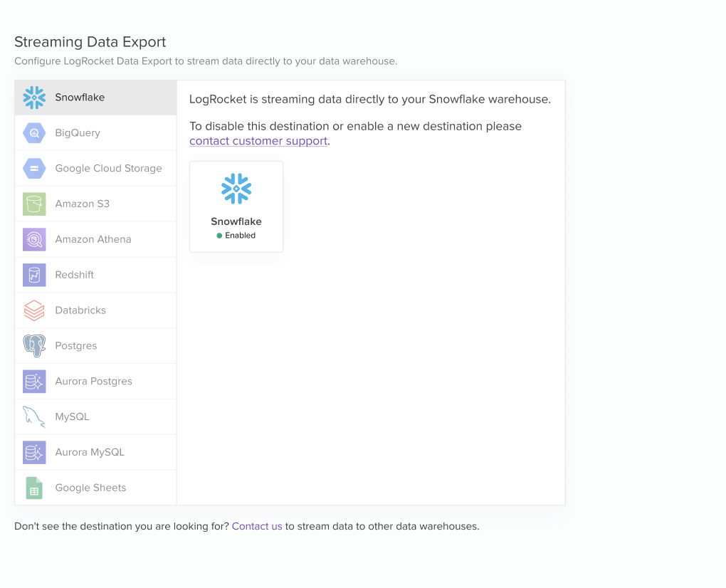This screenshot has height=588, width=726.
Task: Click the BigQuery hexagon icon
Action: point(34,133)
